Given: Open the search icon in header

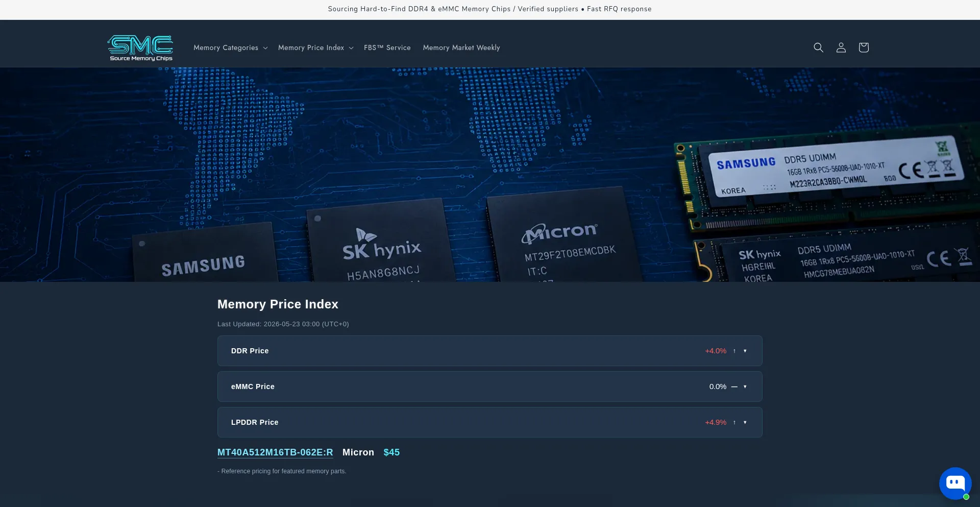Looking at the screenshot, I should coord(818,47).
